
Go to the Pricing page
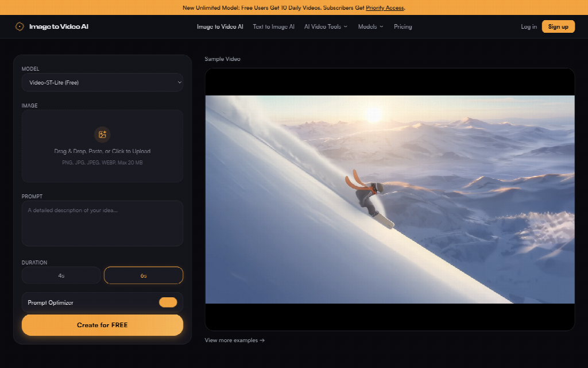(x=403, y=26)
